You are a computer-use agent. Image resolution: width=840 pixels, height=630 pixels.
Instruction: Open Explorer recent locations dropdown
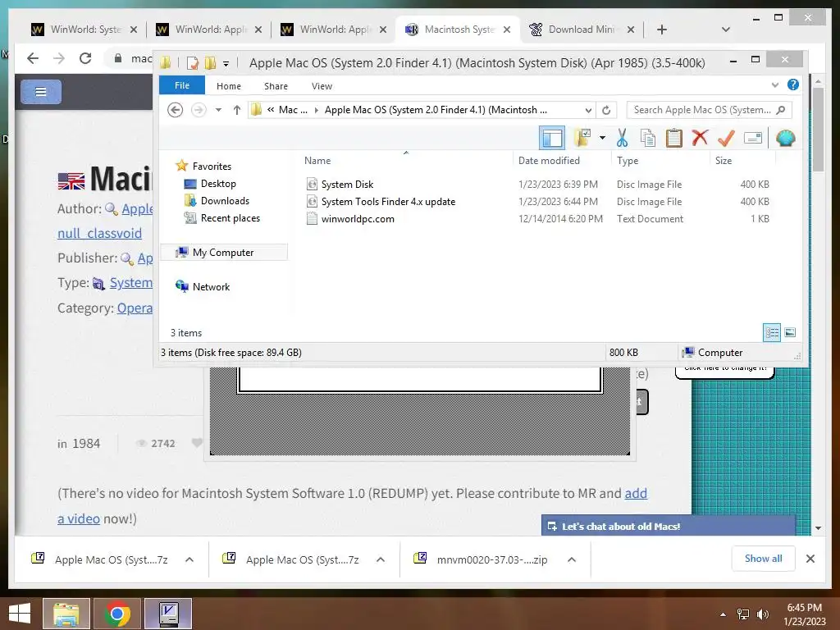[218, 110]
